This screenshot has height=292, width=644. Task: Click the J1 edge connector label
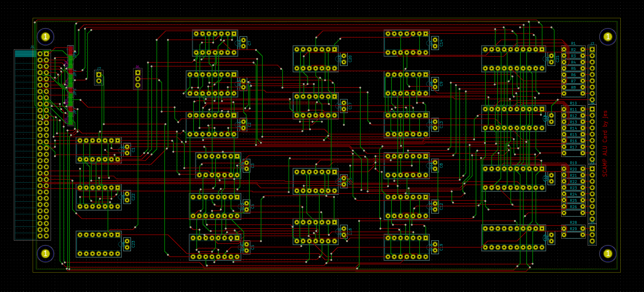coord(32,47)
